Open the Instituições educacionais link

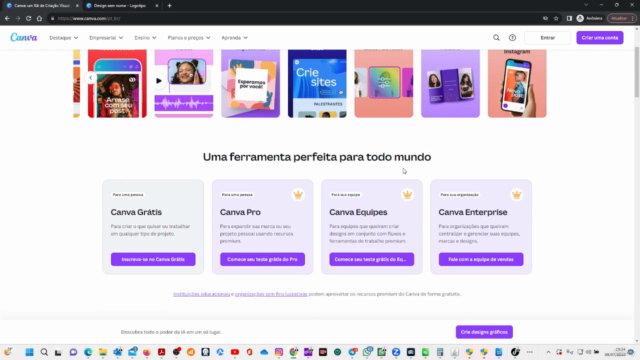[x=201, y=294]
